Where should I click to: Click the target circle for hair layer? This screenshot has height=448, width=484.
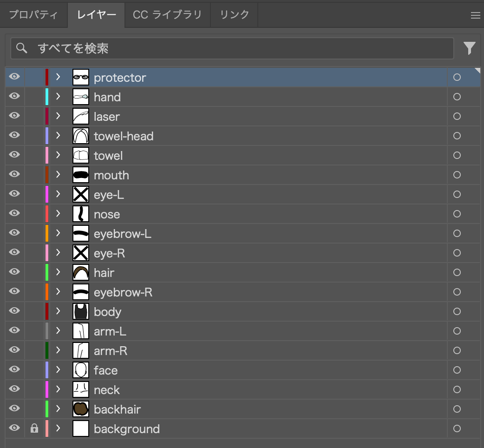click(x=457, y=273)
